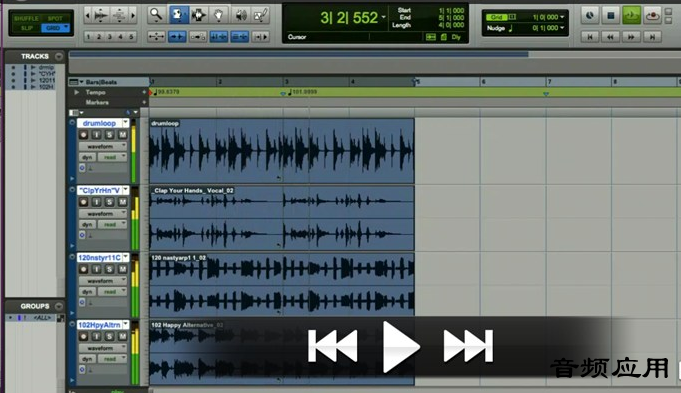Click the overlay skip-forward button
The width and height of the screenshot is (681, 393).
(x=468, y=346)
